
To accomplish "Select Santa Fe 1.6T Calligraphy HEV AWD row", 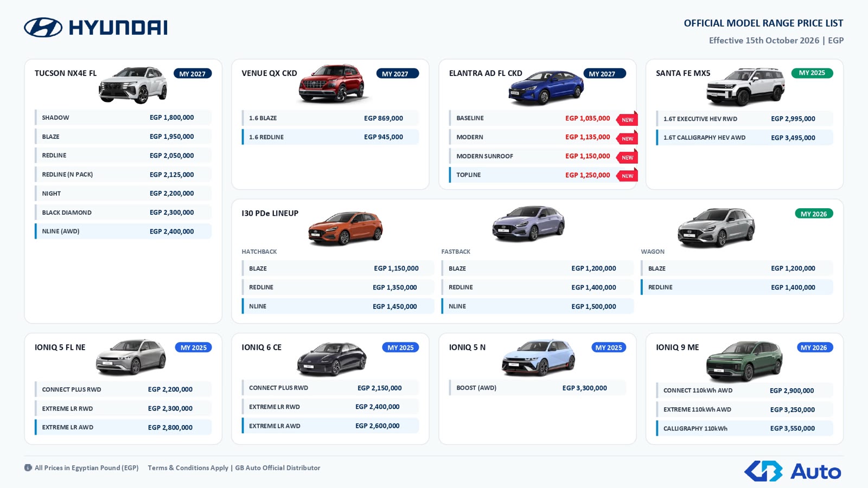I will coord(744,138).
